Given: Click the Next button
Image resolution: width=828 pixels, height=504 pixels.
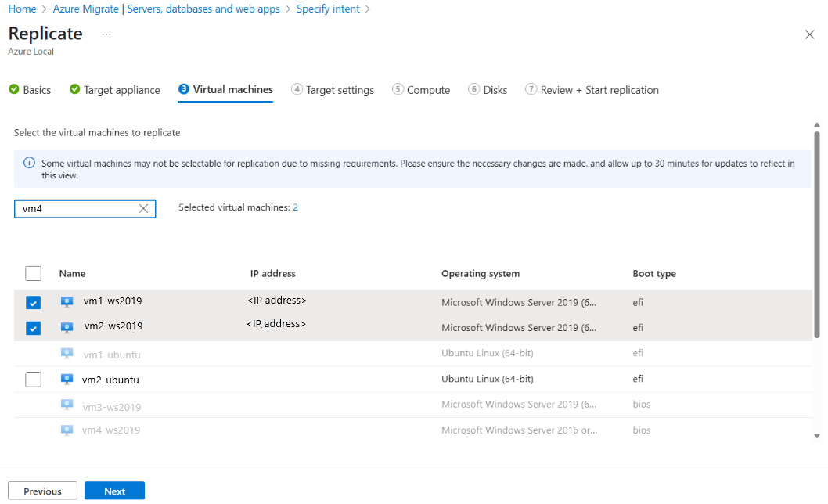Looking at the screenshot, I should (x=114, y=491).
